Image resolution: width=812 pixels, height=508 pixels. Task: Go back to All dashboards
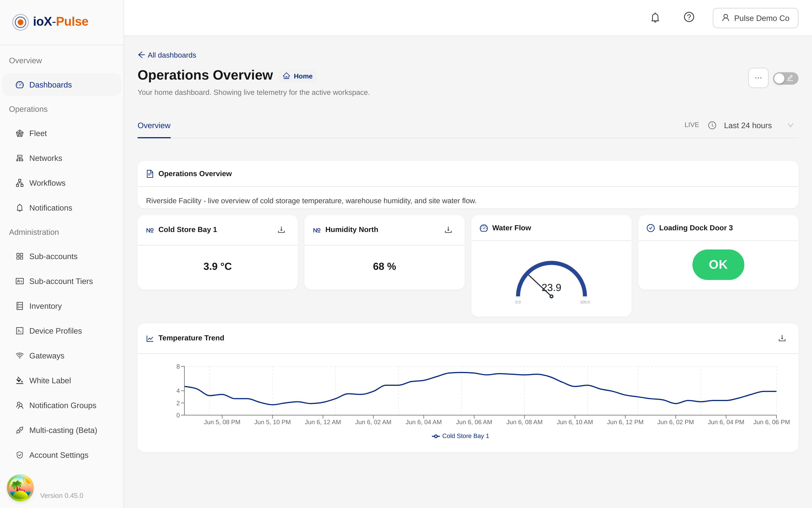167,55
